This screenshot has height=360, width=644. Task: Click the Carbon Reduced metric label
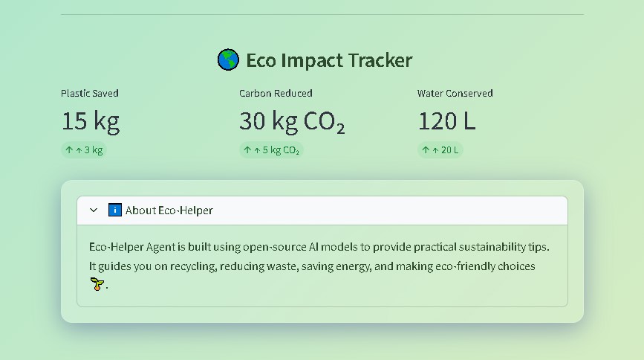click(x=276, y=94)
